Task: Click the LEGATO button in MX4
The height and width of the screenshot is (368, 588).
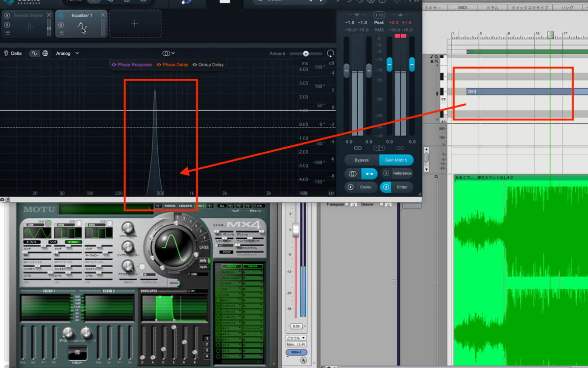Action: click(x=185, y=206)
